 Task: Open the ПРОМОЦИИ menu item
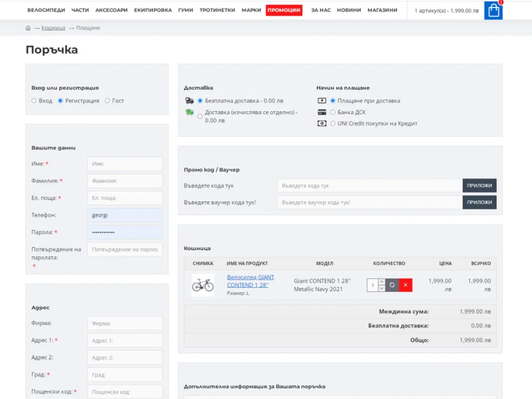pyautogui.click(x=284, y=10)
